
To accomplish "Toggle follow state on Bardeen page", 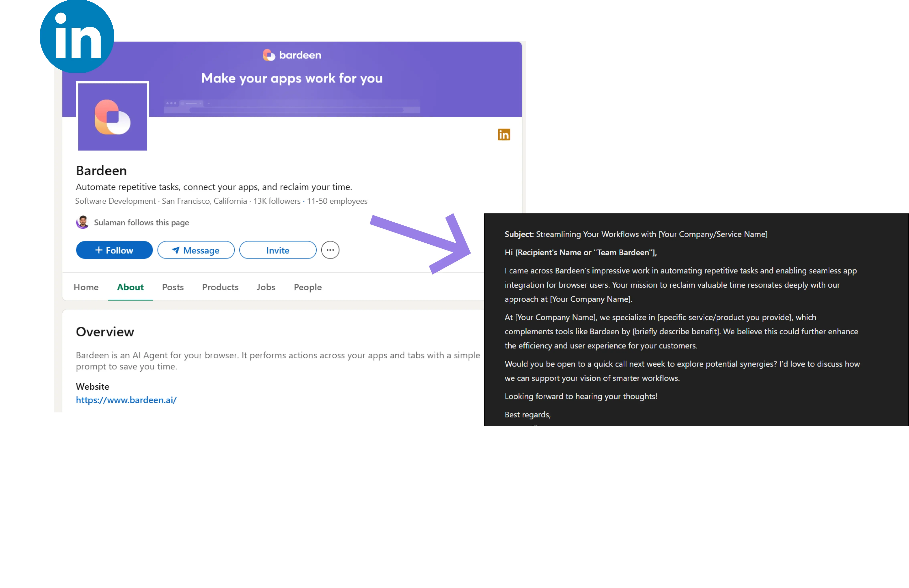I will pos(114,250).
